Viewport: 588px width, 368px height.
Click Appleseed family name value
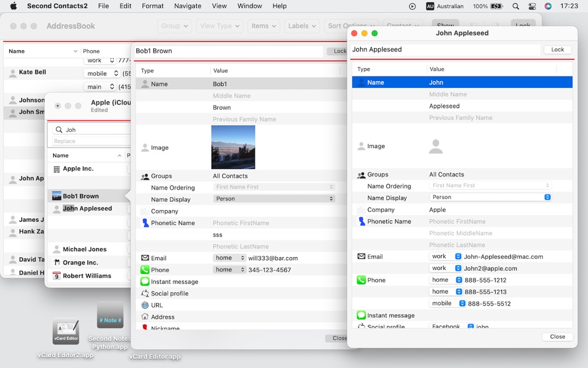click(444, 106)
